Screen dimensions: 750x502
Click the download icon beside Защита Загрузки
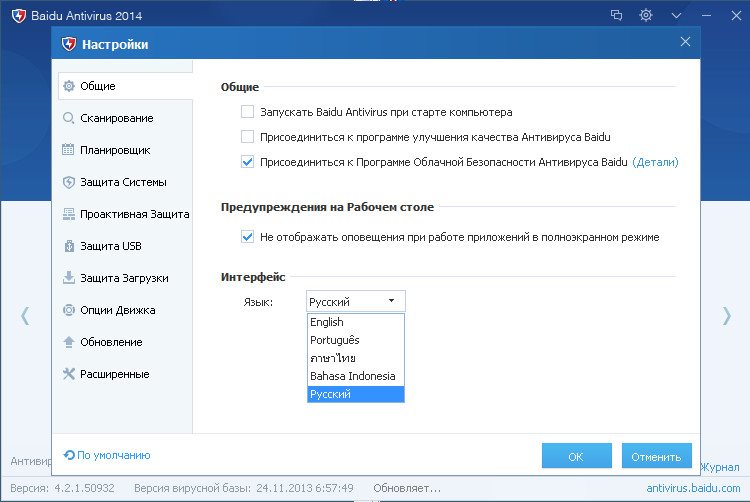[x=69, y=278]
